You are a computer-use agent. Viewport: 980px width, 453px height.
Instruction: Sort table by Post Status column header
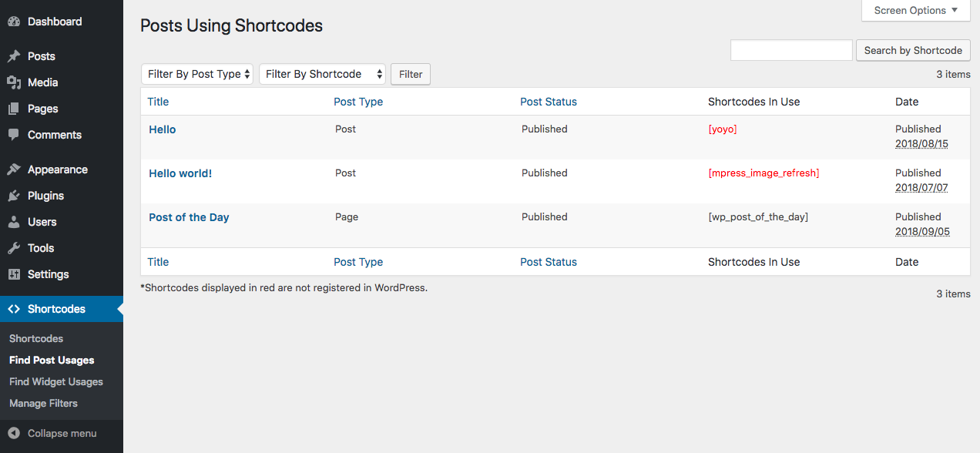[549, 102]
